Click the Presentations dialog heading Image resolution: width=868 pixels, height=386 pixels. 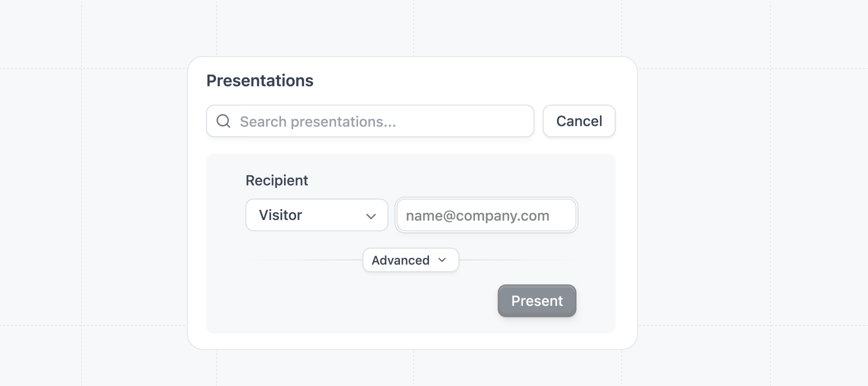(259, 80)
